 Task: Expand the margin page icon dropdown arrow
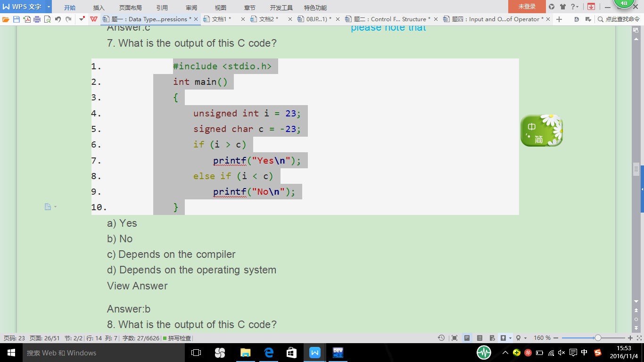tap(55, 207)
